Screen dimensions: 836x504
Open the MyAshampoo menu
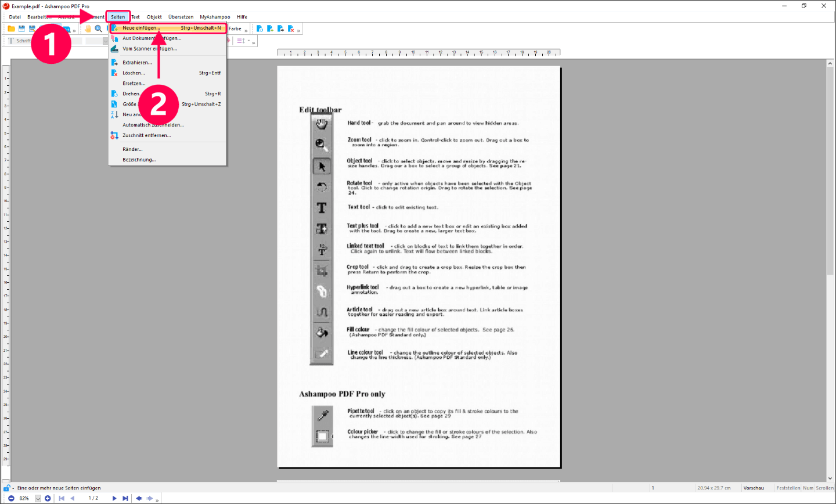[215, 17]
